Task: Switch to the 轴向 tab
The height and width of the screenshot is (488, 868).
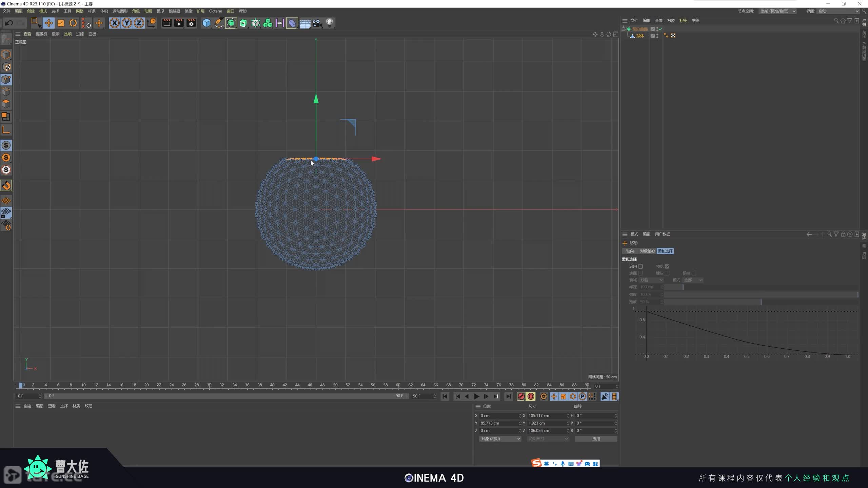Action: pyautogui.click(x=630, y=251)
